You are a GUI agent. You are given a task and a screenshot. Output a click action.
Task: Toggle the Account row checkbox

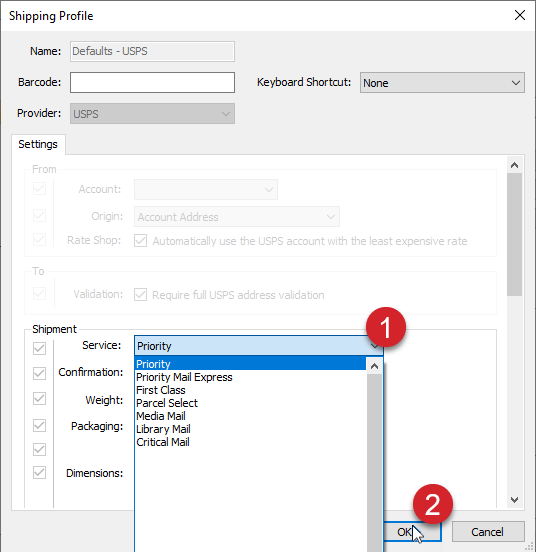(x=39, y=189)
